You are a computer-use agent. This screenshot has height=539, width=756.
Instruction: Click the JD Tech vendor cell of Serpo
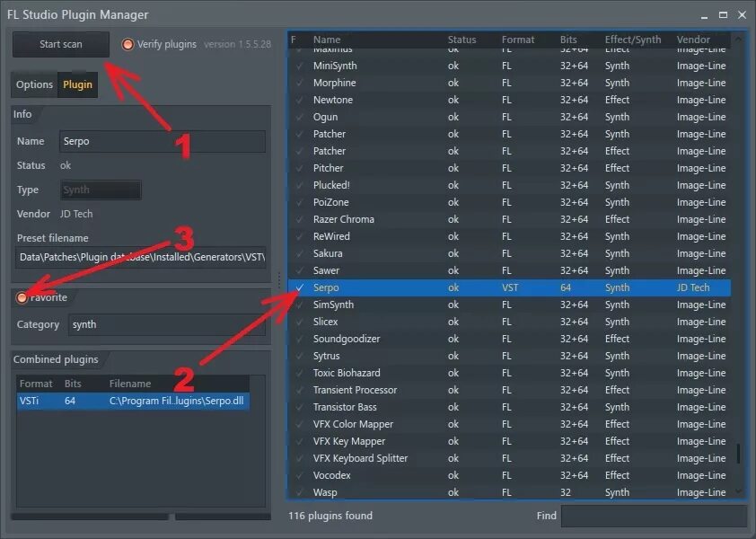coord(693,288)
